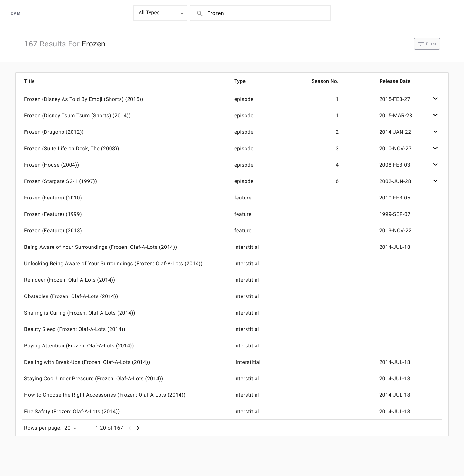Click release date '2008-FEB-03'

point(395,165)
